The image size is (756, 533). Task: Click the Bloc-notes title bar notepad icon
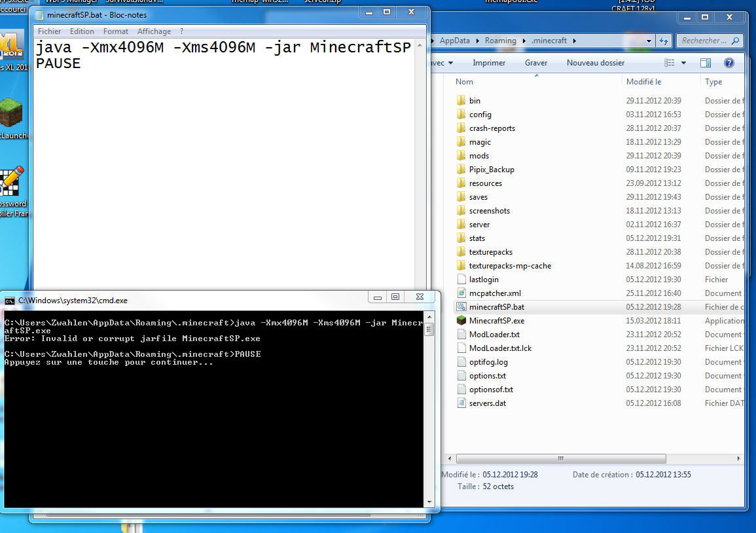pyautogui.click(x=39, y=15)
